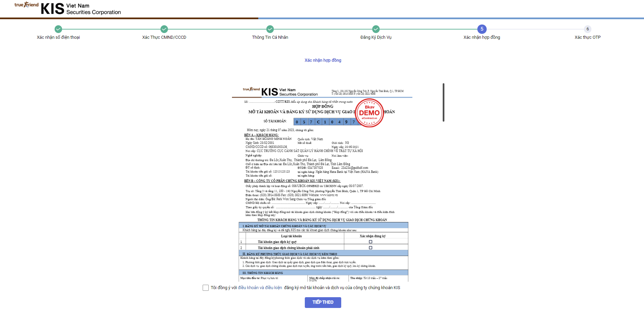
Task: Click the step 6 circle icon
Action: click(588, 29)
